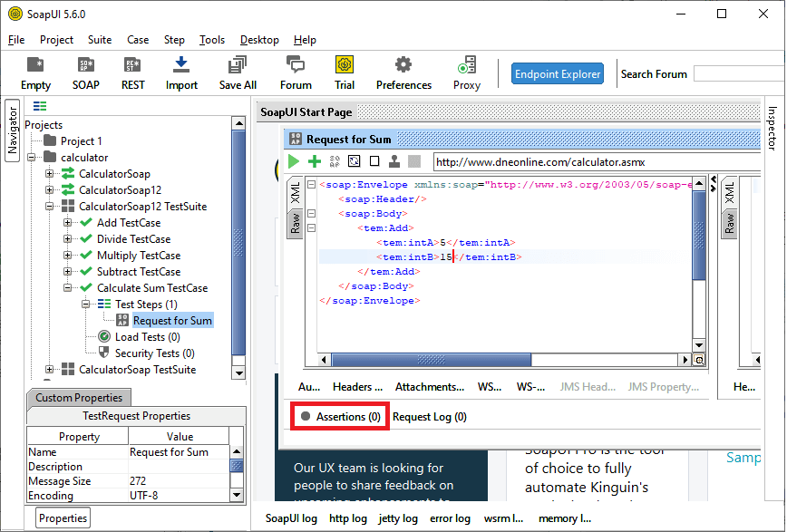
Task: Show the http log
Action: click(x=348, y=518)
